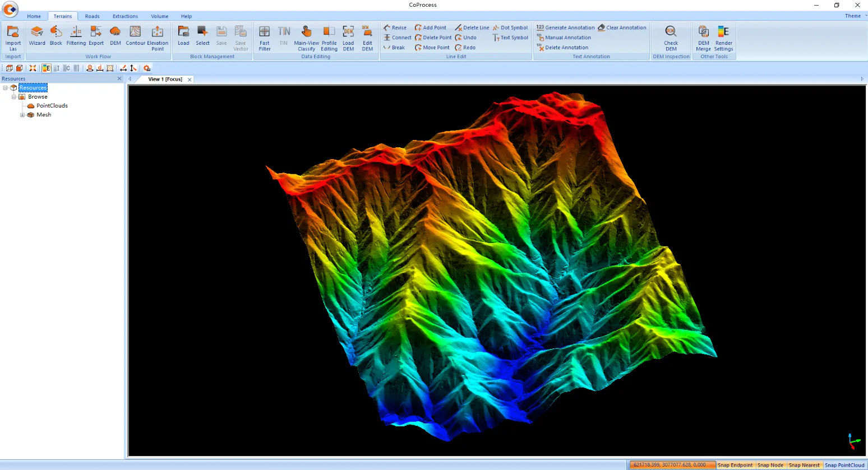Click the Import Las icon
This screenshot has height=470, width=868.
click(13, 37)
